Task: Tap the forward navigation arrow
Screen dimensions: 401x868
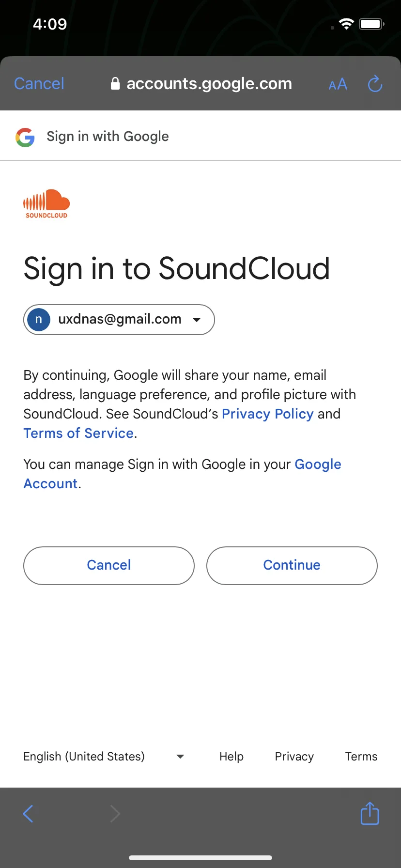Action: [115, 814]
